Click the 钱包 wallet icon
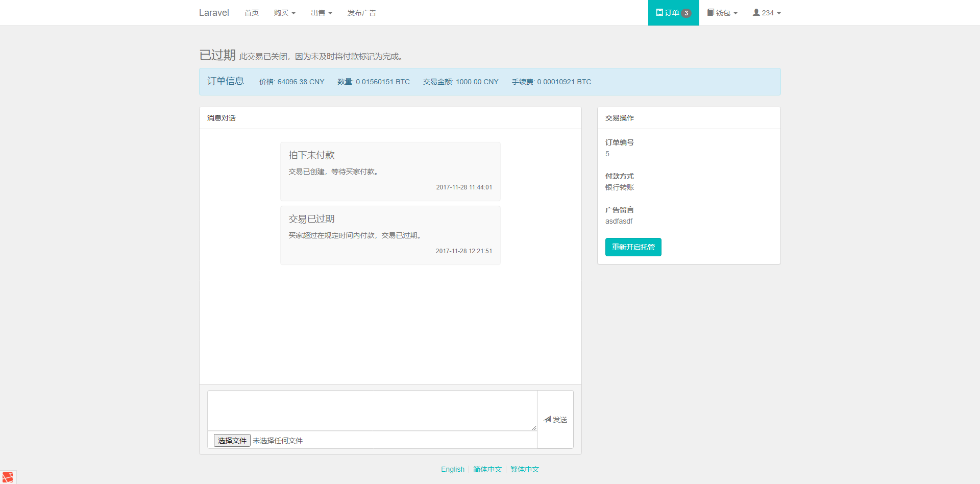The image size is (980, 484). click(710, 12)
